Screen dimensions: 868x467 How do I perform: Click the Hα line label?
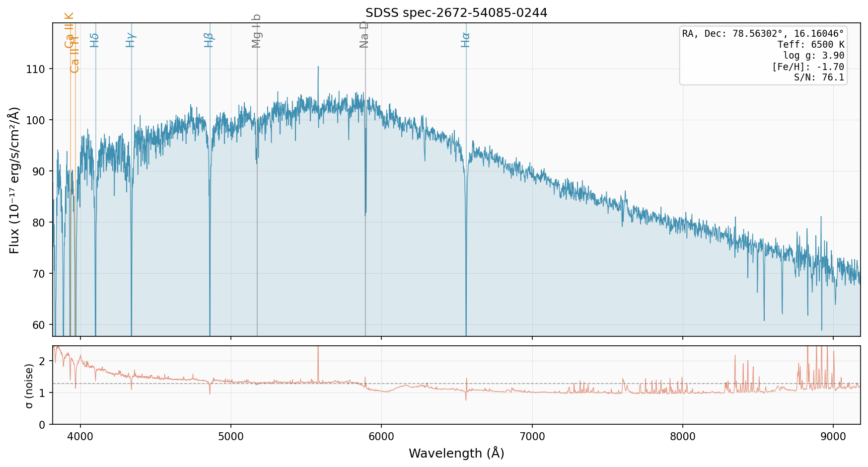pyautogui.click(x=465, y=40)
